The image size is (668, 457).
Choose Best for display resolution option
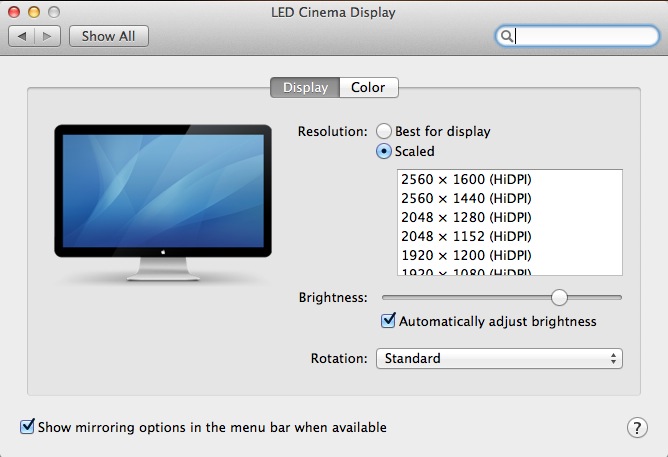[x=383, y=131]
